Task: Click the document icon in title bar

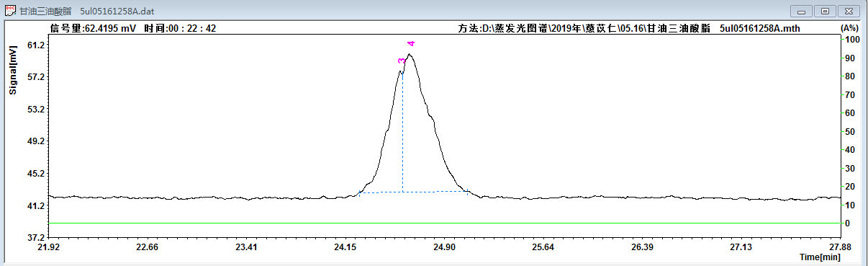Action: point(11,11)
